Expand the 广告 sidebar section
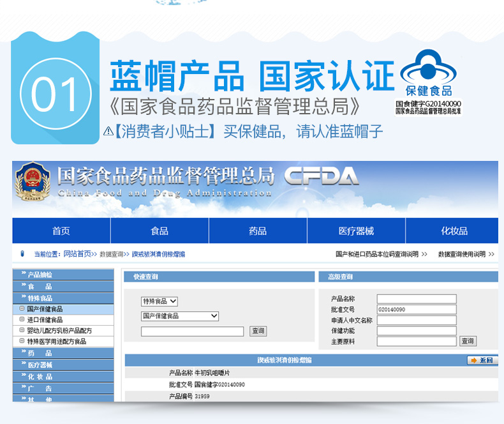Viewport: 504px width, 424px height. click(63, 388)
